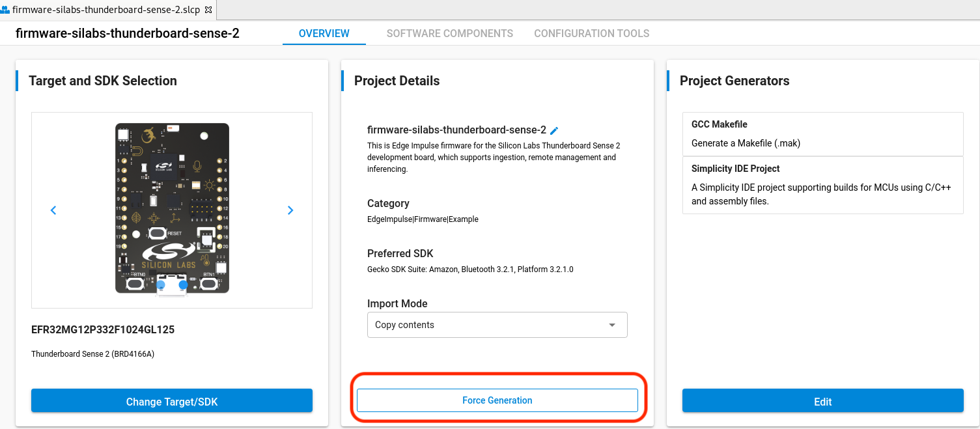Select the Simplicity IDE Project generator entry
Screen dimensions: 980x429
[823, 185]
